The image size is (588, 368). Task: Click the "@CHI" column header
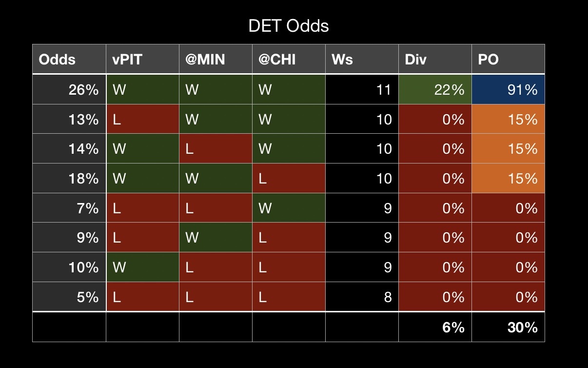(x=289, y=60)
